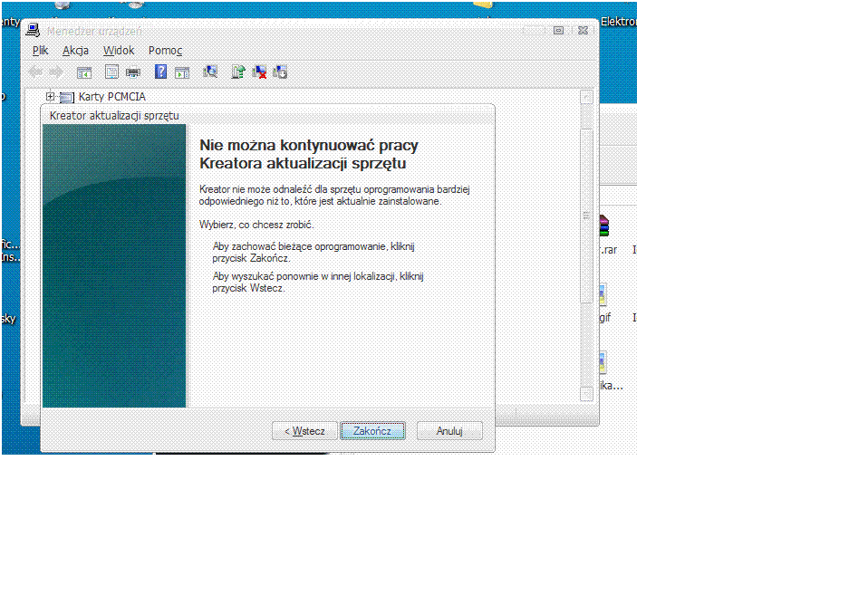Select the .rar archive icon on desktop
Viewport: 868px width, 614px height.
(x=604, y=226)
